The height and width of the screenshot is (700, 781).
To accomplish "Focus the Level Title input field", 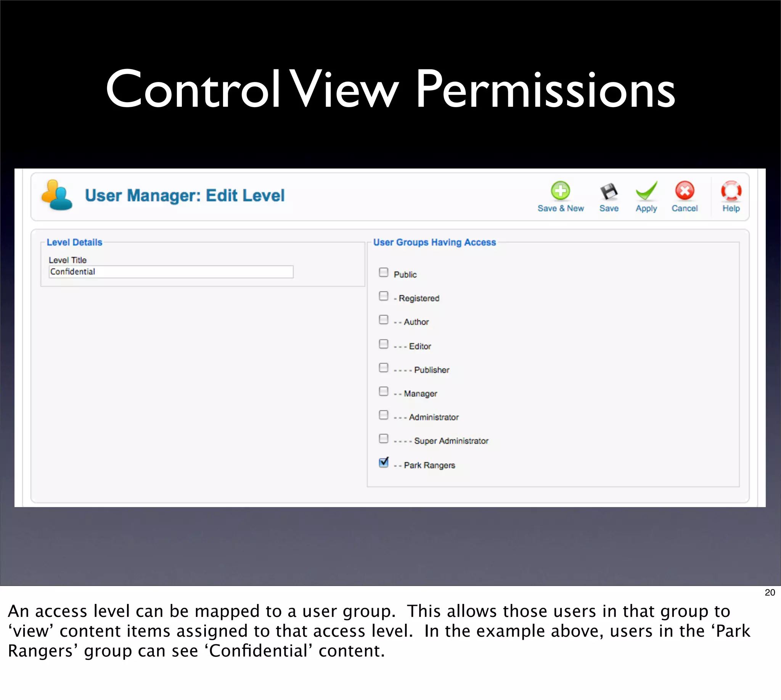I will [171, 272].
